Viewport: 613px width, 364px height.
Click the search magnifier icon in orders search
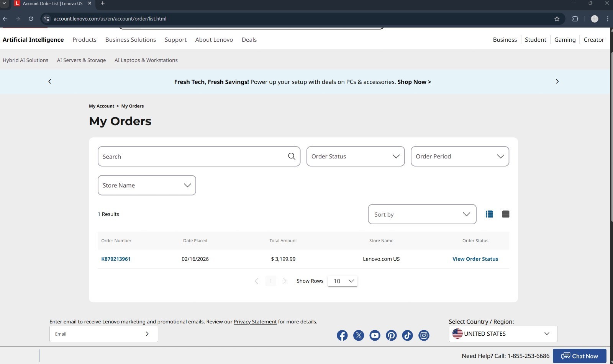click(292, 156)
